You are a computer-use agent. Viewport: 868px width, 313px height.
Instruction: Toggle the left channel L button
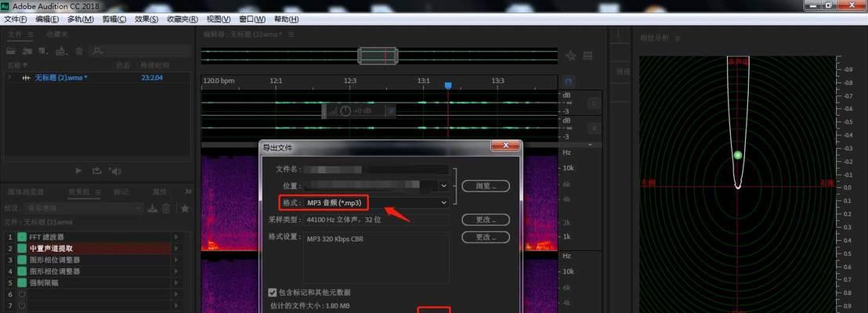pos(594,103)
